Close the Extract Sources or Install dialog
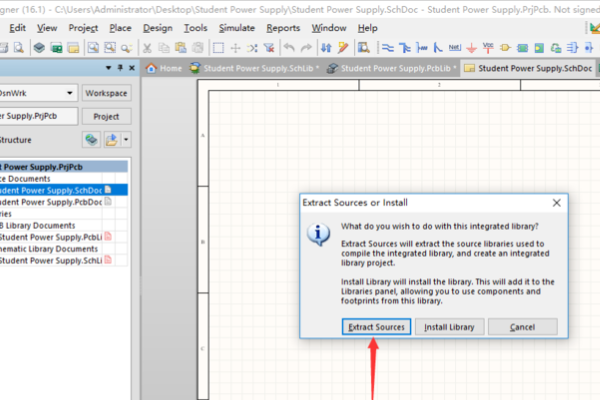Screen dimensions: 600x400 (x=556, y=201)
